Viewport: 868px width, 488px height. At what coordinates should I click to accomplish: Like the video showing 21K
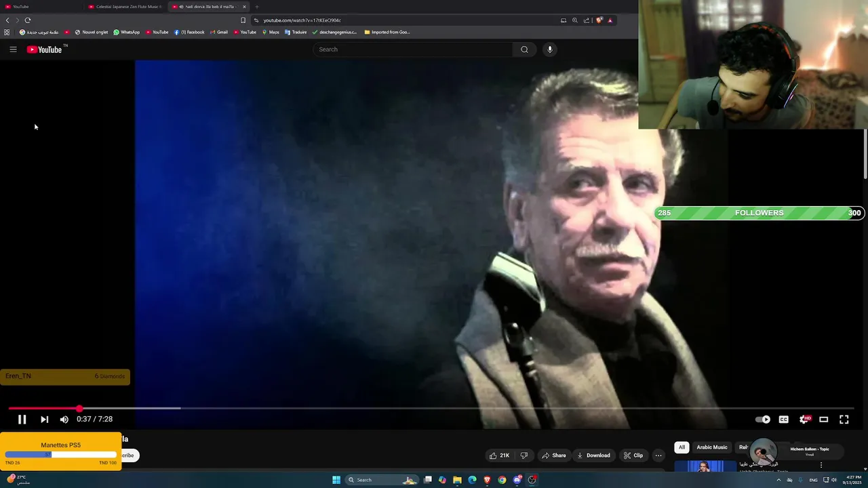tap(499, 455)
